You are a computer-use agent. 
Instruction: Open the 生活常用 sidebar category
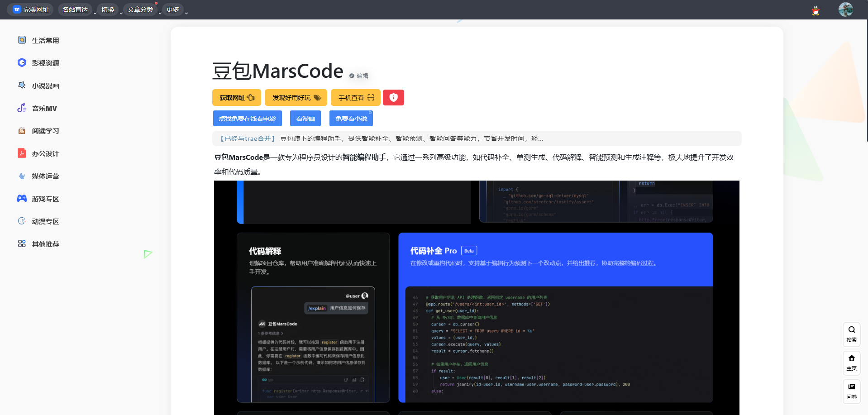[x=38, y=40]
